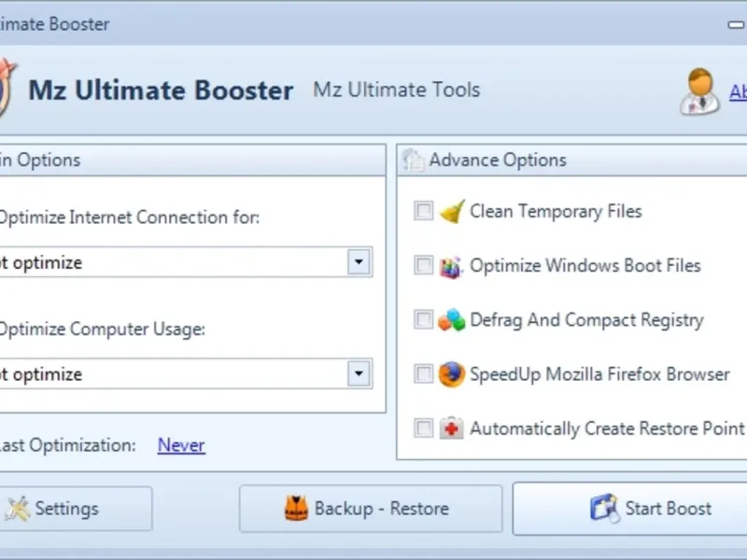747x560 pixels.
Task: Click the Optimize Windows Boot Files icon
Action: (451, 267)
